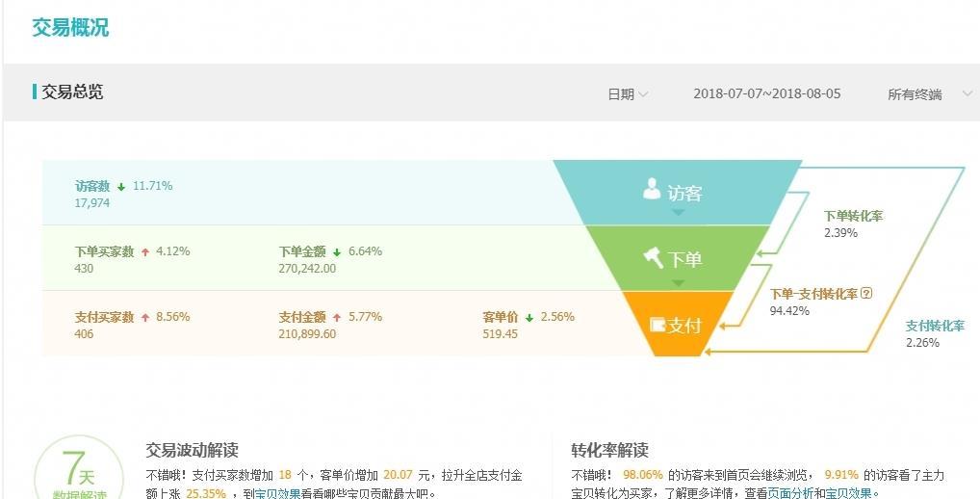Click the 访客数 value 17,974
Viewport: 980px width, 499px height.
(91, 203)
